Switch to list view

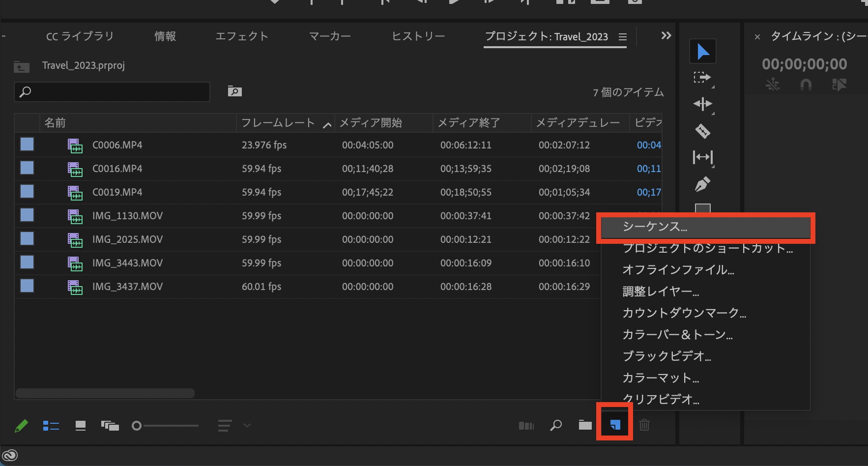[51, 425]
